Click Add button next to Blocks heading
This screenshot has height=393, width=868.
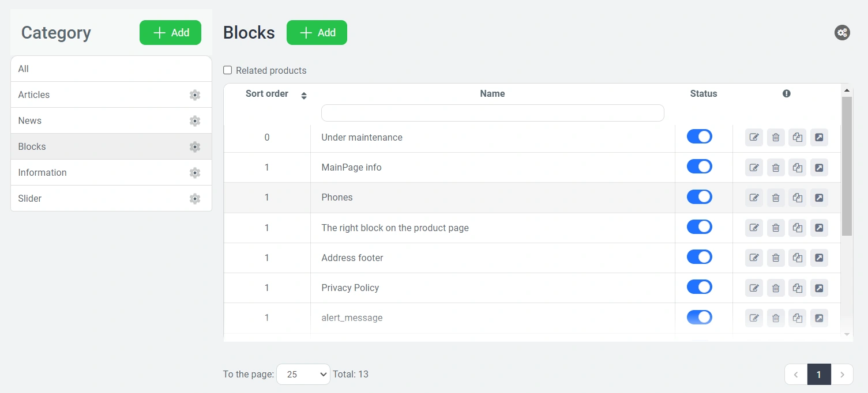point(317,33)
